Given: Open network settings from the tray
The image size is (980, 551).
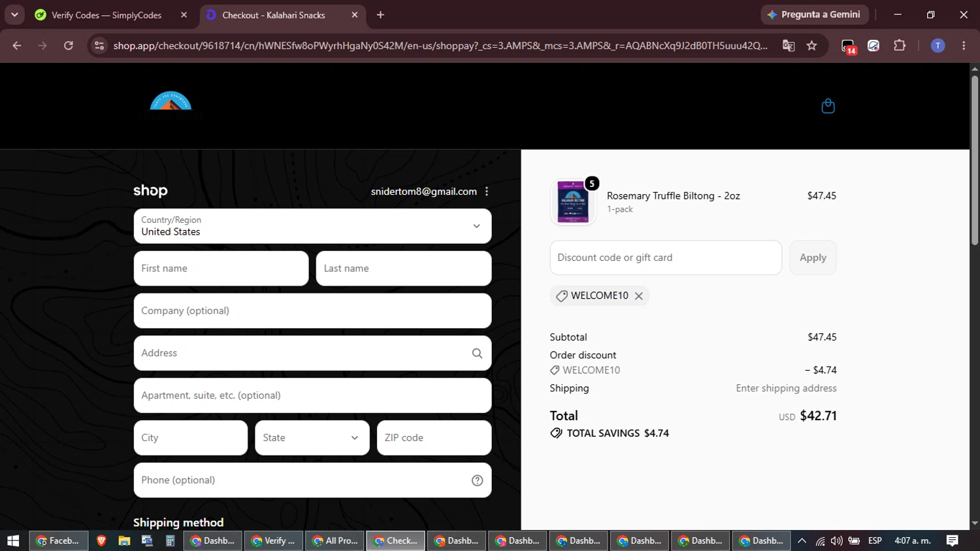Looking at the screenshot, I should coord(820,541).
